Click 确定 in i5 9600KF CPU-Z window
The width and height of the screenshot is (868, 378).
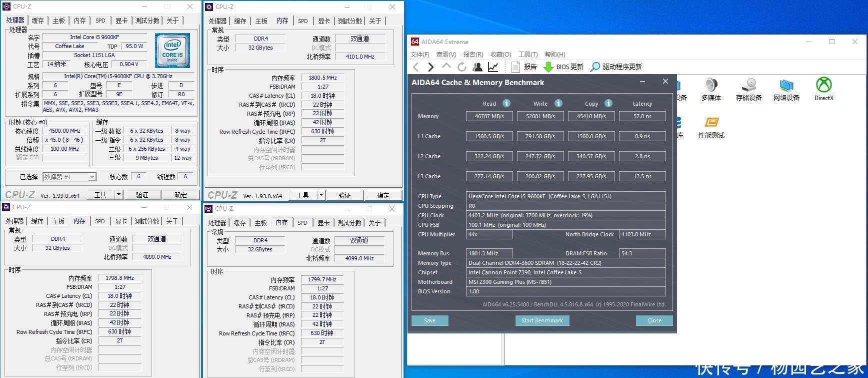(180, 195)
